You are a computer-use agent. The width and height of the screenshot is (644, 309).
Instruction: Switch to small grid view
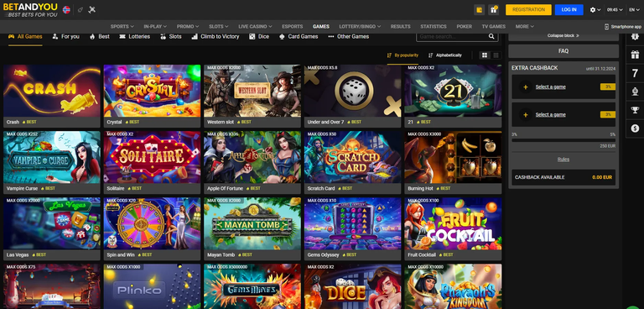tap(496, 55)
